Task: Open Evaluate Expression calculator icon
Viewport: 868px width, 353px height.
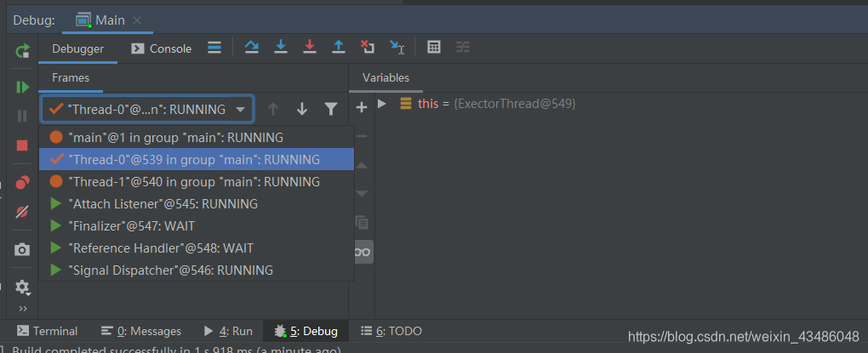Action: pos(434,48)
